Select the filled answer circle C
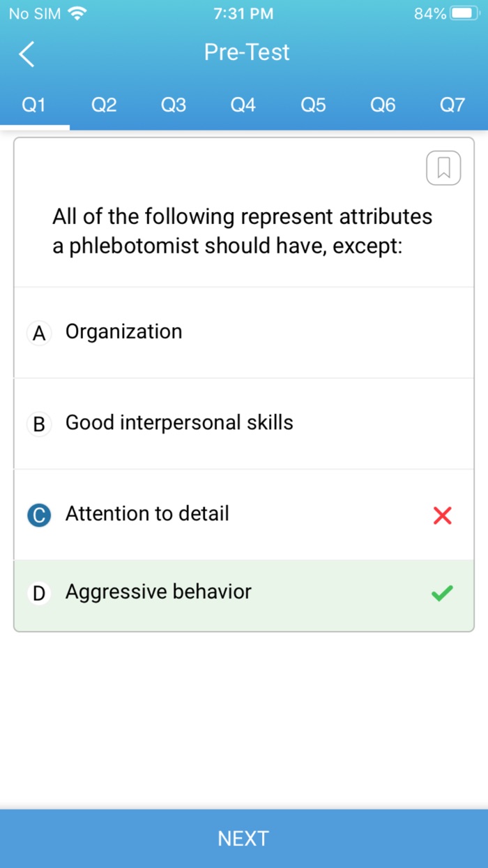This screenshot has width=488, height=868. coord(39,516)
